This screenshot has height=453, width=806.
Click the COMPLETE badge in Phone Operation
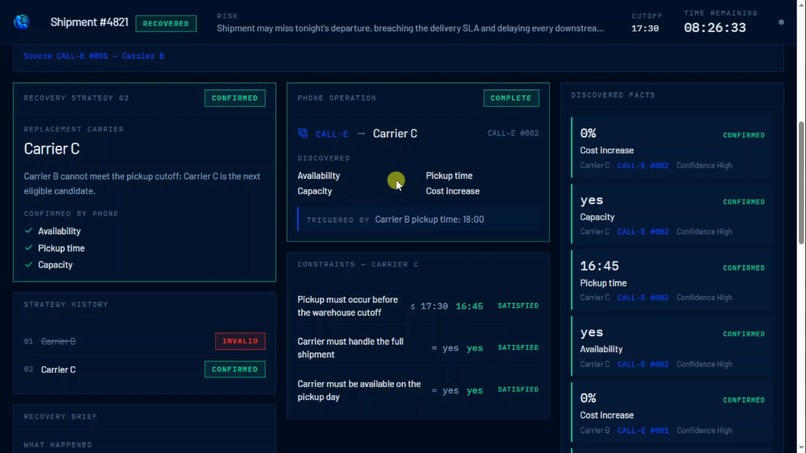511,98
